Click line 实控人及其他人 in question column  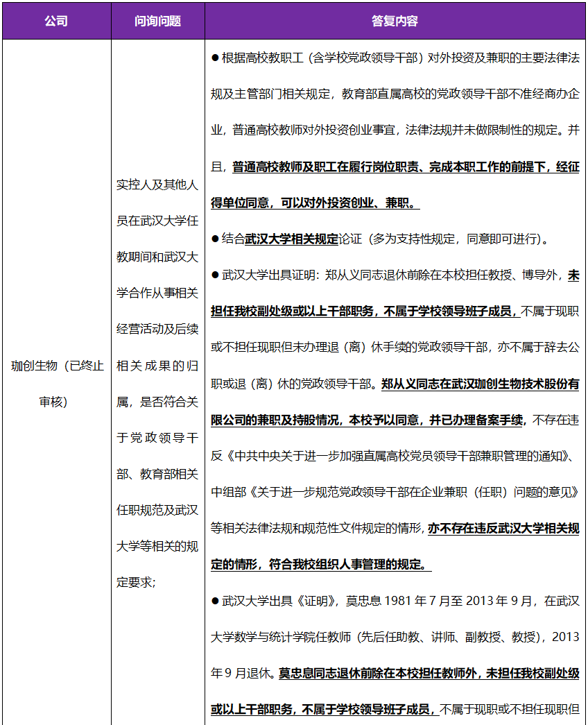coord(157,185)
